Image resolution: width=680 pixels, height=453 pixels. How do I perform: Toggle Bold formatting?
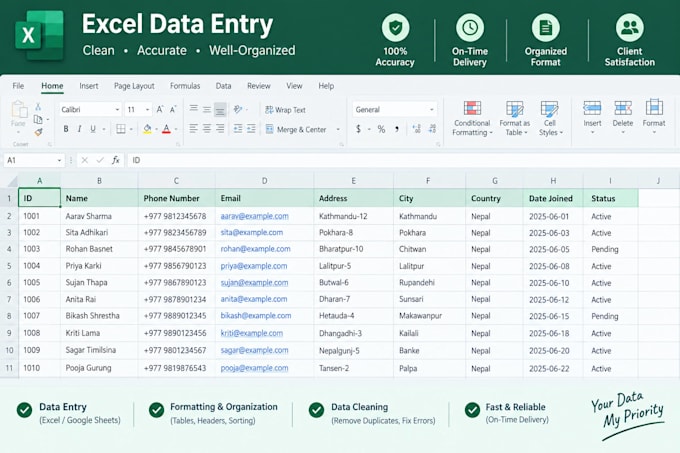(x=66, y=129)
